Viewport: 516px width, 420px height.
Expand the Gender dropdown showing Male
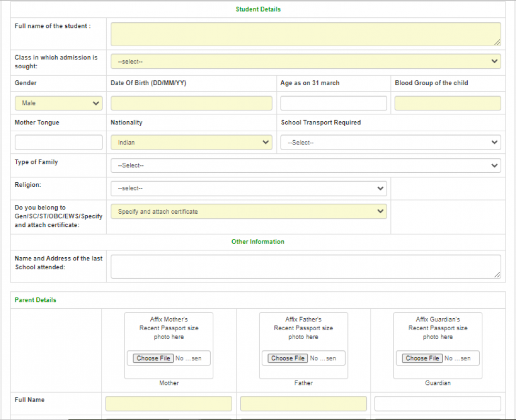pyautogui.click(x=58, y=103)
